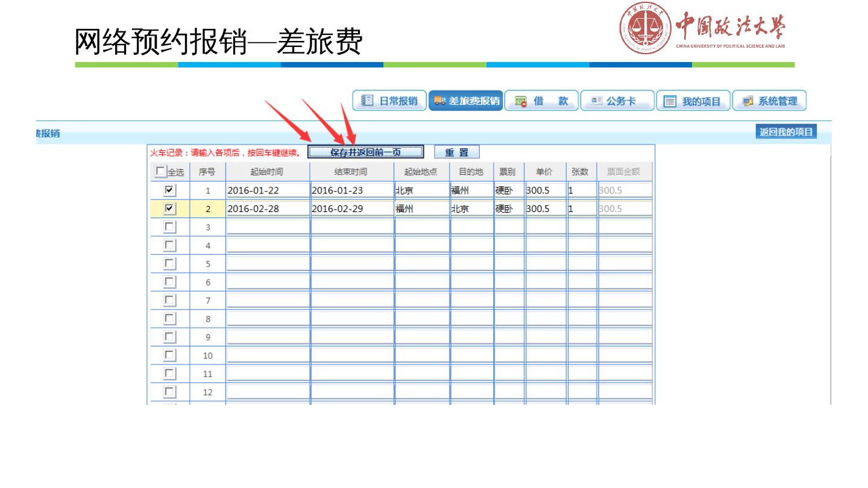Viewport: 868px width, 488px height.
Task: Select the checkbox for row 10
Action: coord(169,355)
